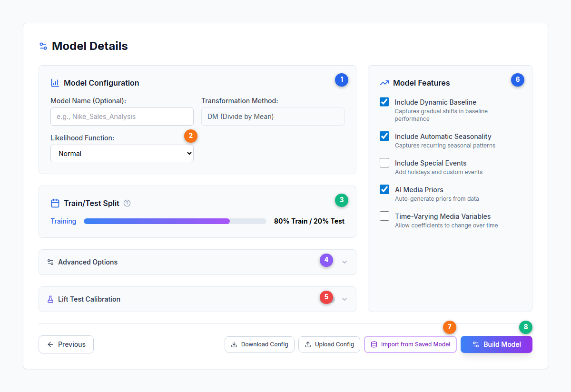Click the bar chart icon beside Model Configuration
Image resolution: width=571 pixels, height=392 pixels.
click(55, 83)
